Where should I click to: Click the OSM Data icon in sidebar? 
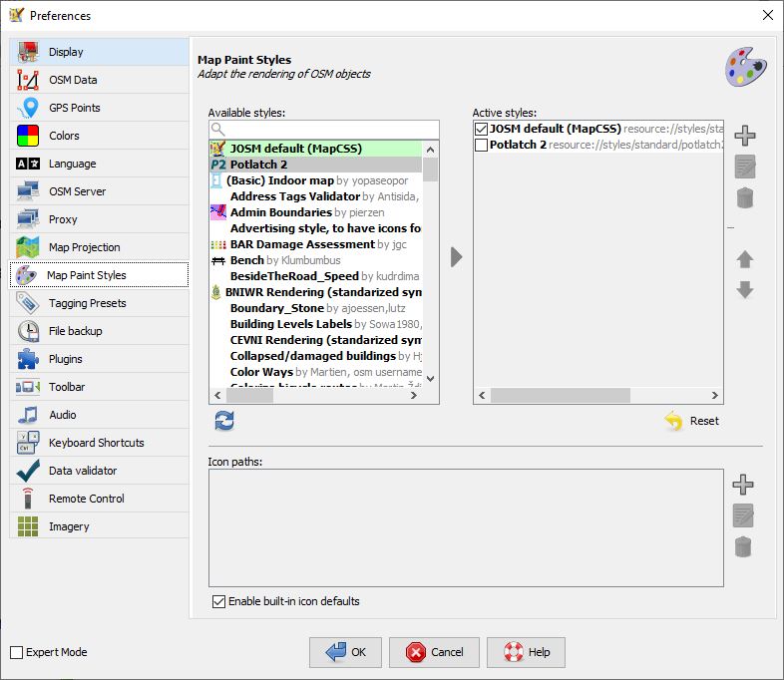(x=28, y=80)
